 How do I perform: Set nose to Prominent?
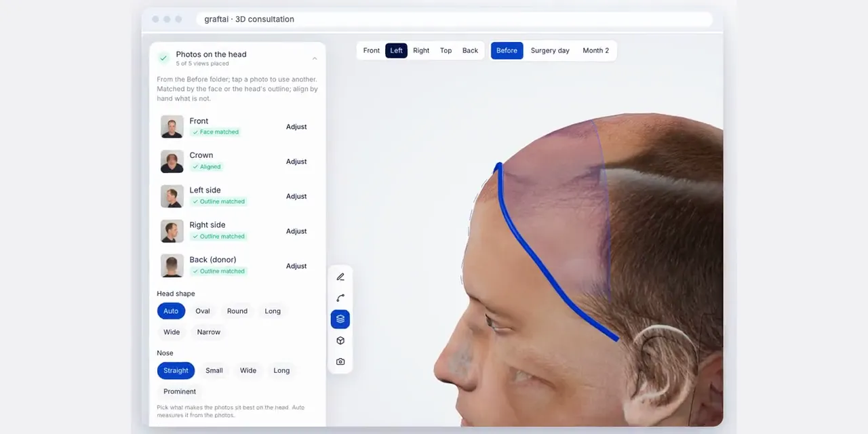180,391
